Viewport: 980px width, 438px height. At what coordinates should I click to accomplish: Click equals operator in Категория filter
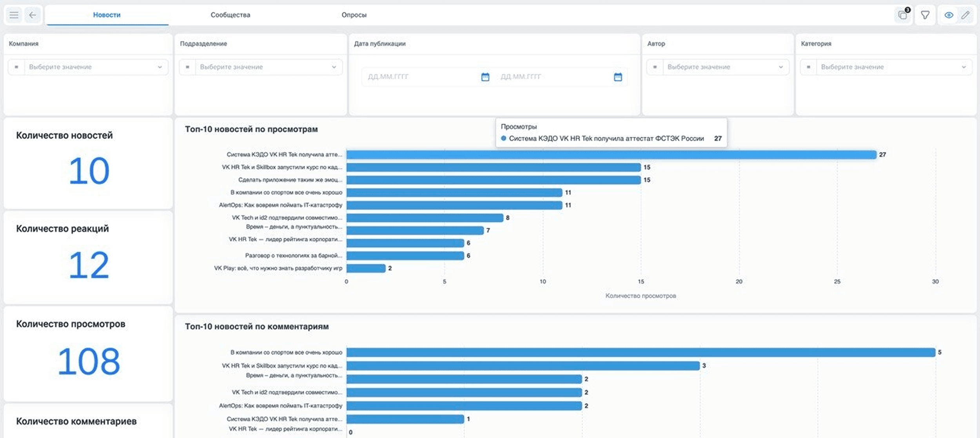(809, 67)
